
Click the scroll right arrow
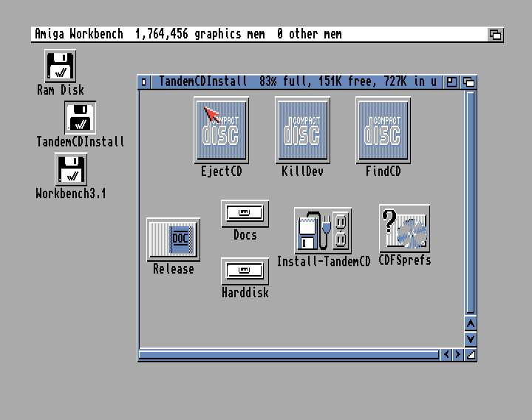coord(458,355)
